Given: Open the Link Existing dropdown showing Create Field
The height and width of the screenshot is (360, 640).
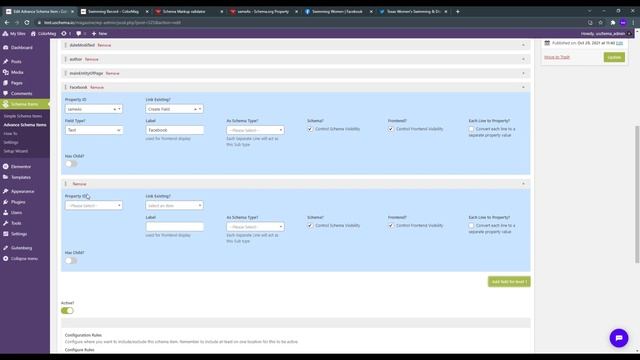Looking at the screenshot, I should coord(174,109).
